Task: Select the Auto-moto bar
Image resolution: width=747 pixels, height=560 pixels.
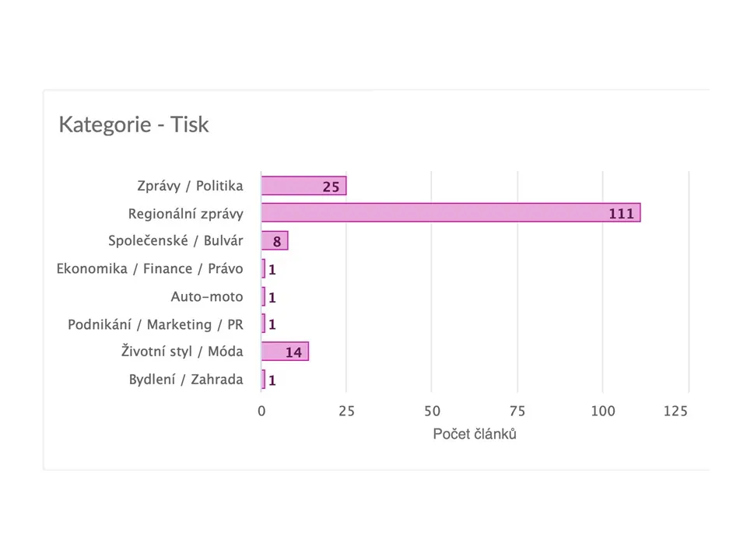Action: tap(263, 296)
